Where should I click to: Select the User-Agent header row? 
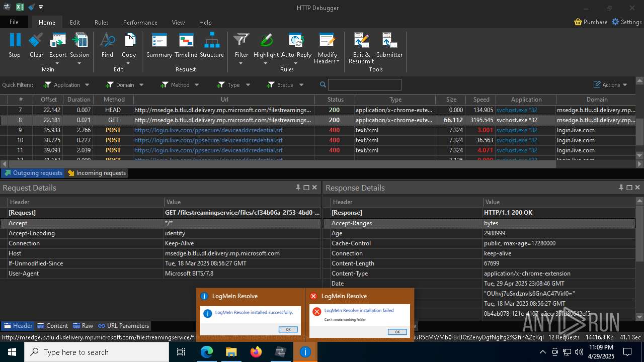(160, 274)
